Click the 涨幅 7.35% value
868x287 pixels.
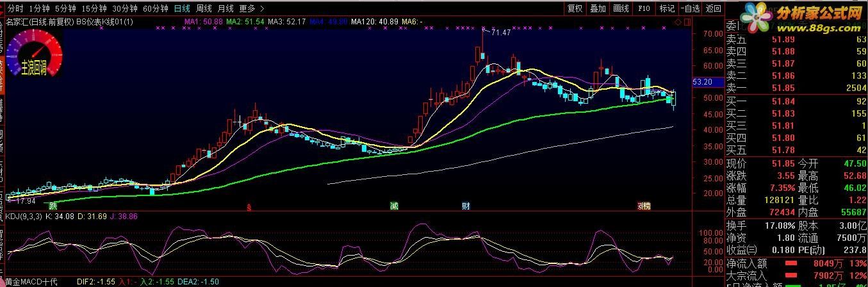(781, 188)
